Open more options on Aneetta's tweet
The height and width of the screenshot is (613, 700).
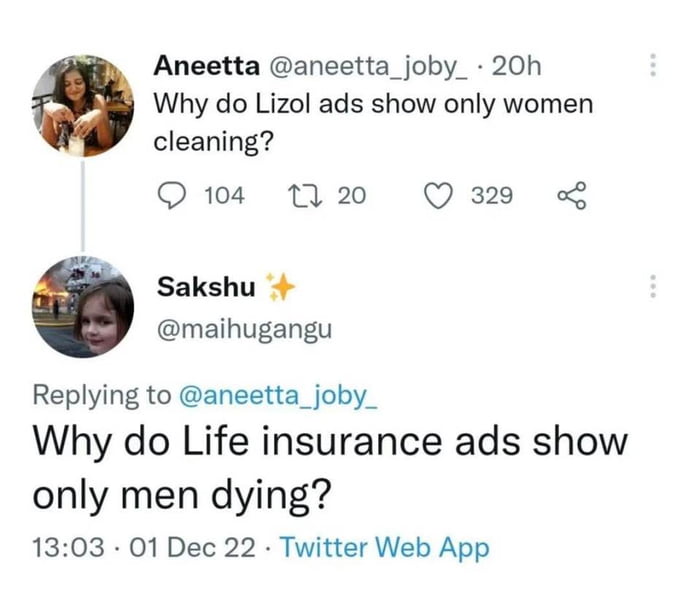coord(652,66)
